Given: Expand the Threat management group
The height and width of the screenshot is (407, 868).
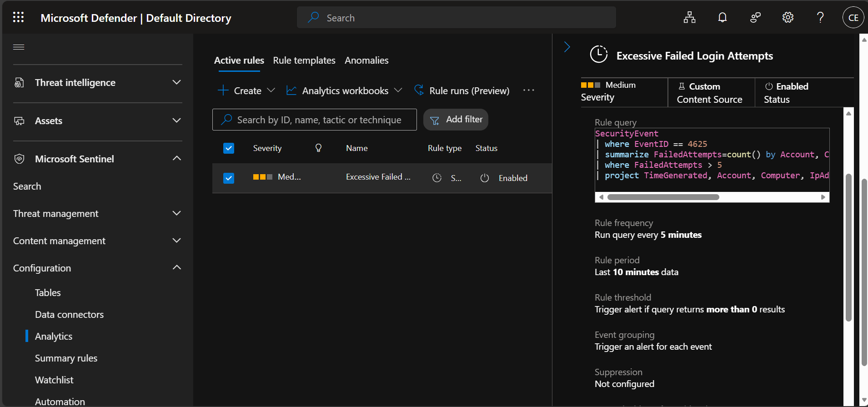Looking at the screenshot, I should click(177, 213).
